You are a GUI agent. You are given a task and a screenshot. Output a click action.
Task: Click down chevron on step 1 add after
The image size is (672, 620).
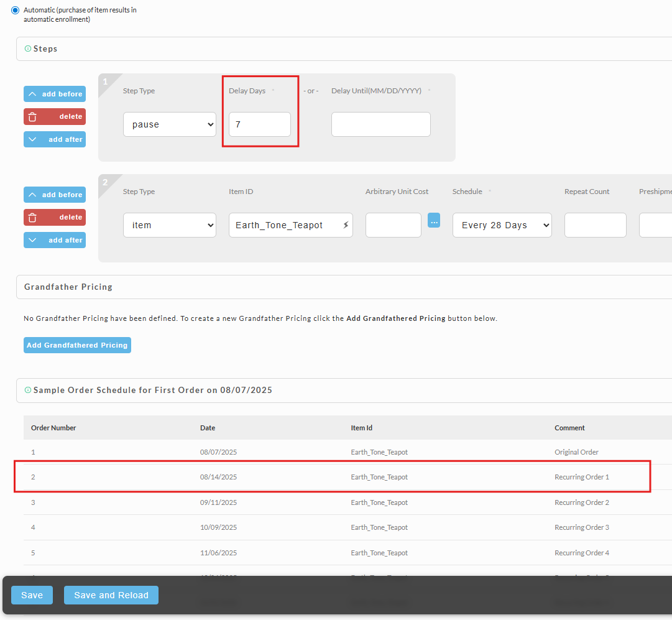(32, 139)
